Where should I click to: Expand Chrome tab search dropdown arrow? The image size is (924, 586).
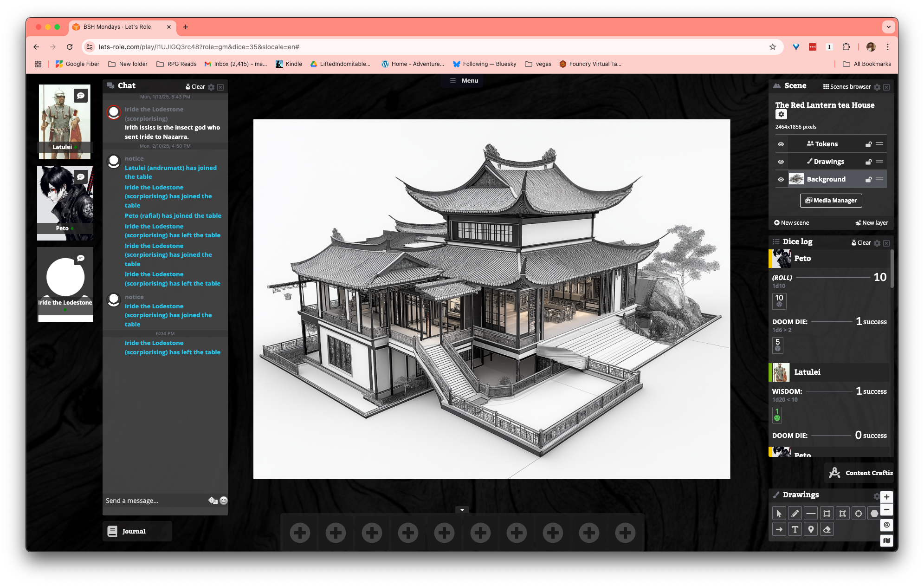(888, 27)
